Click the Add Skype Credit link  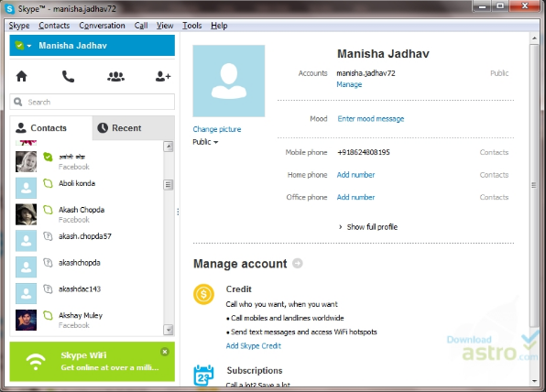pos(254,346)
